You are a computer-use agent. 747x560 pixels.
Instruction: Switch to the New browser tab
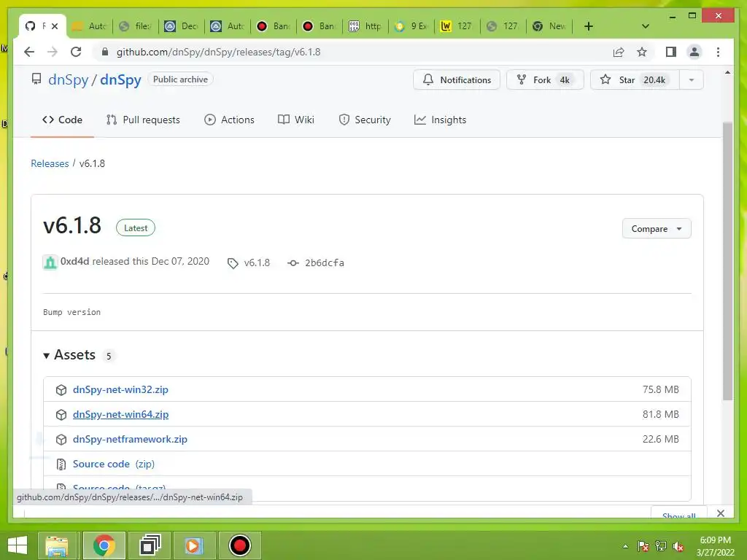pos(549,26)
